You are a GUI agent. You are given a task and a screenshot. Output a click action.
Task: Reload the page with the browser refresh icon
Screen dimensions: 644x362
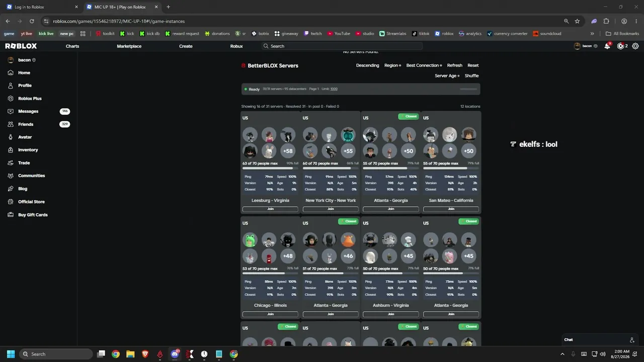32,21
